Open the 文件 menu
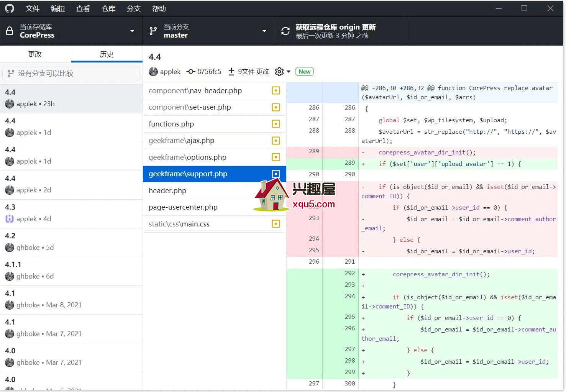566x392 pixels. (33, 8)
